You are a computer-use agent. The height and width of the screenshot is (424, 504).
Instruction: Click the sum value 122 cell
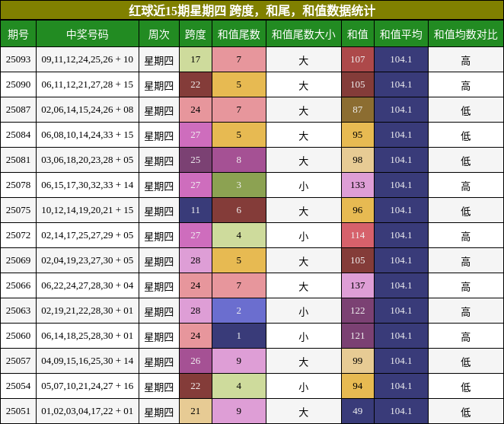click(358, 311)
